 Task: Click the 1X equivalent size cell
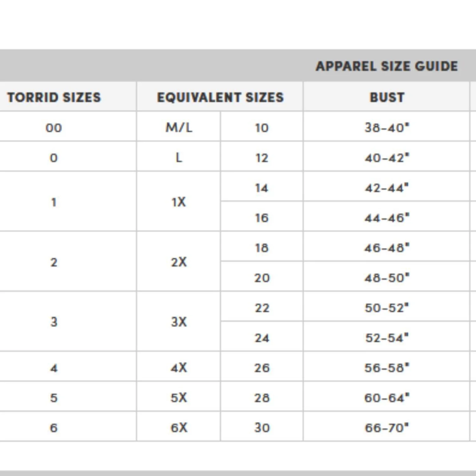[179, 202]
